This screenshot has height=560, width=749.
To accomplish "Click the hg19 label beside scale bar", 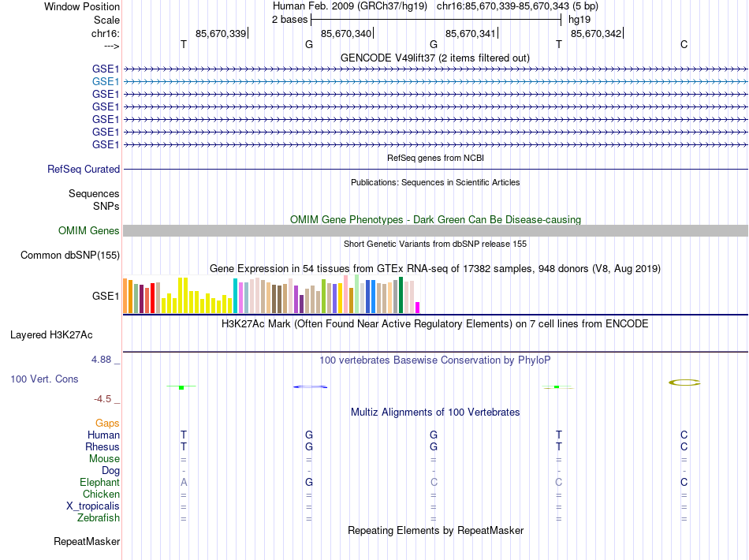I will coord(579,20).
